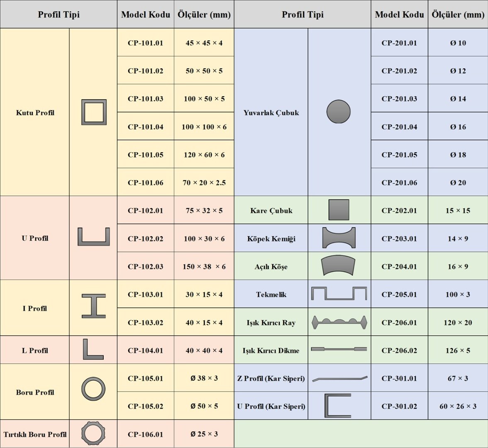Click model code CP-101.04 cell
488x448 pixels.
[145, 127]
